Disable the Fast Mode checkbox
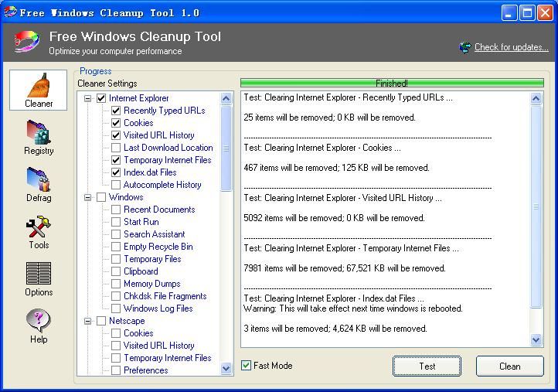This screenshot has height=392, width=558. [247, 366]
